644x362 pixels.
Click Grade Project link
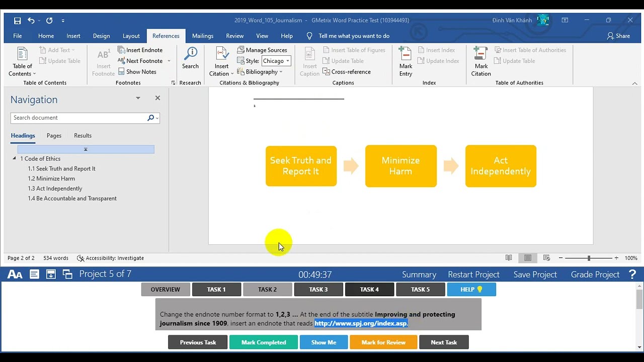[595, 275]
